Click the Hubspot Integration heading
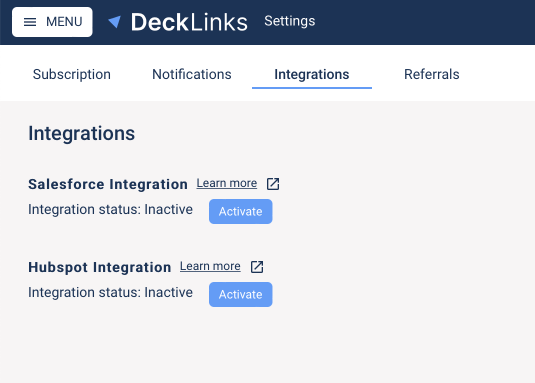This screenshot has width=535, height=383. (100, 267)
